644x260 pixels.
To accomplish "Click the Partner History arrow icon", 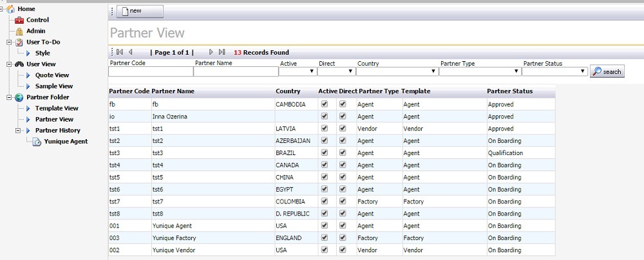I will (x=28, y=131).
